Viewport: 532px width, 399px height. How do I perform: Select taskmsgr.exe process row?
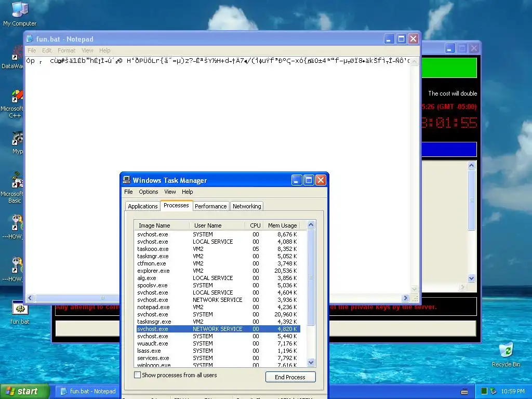218,322
